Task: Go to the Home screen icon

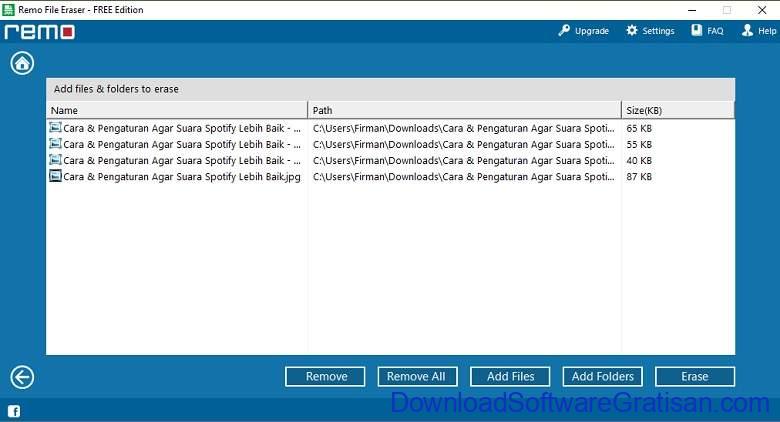Action: pyautogui.click(x=22, y=63)
